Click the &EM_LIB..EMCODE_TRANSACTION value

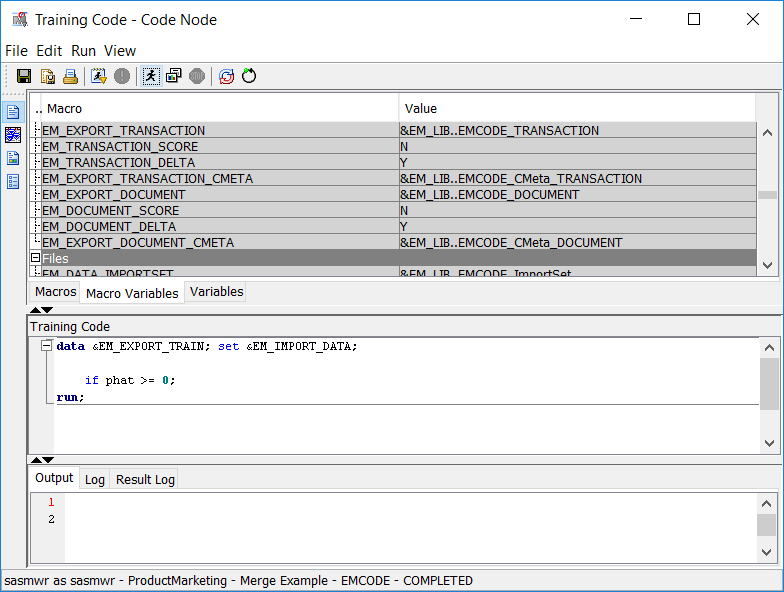click(x=500, y=130)
